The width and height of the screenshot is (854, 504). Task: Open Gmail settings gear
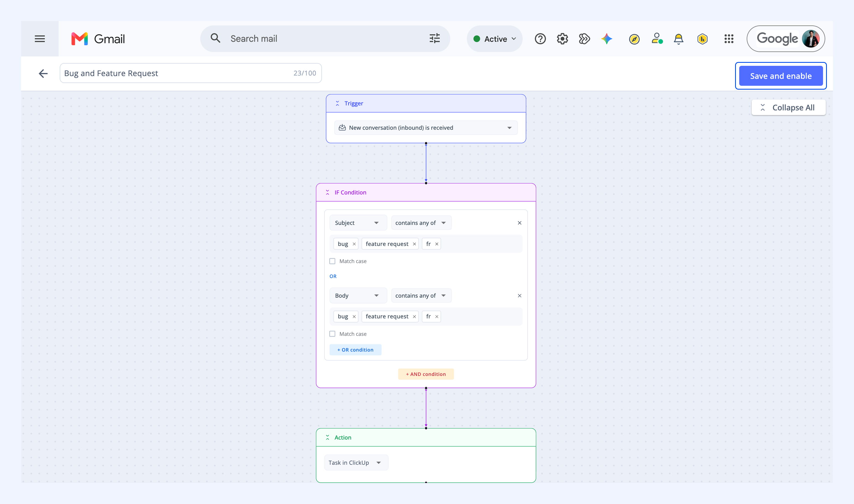point(562,39)
